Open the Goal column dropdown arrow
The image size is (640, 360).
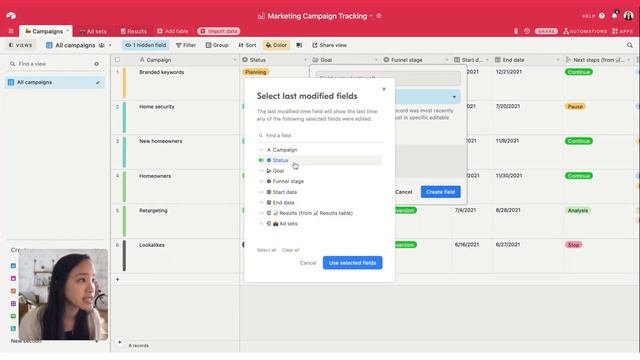click(x=376, y=60)
